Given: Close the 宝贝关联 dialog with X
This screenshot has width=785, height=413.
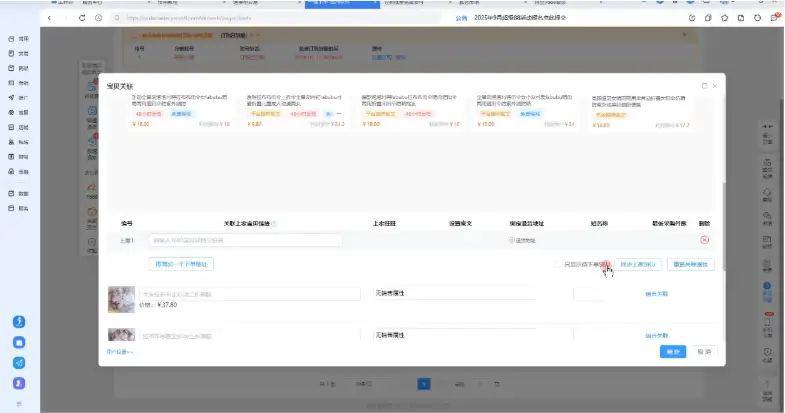Looking at the screenshot, I should (x=715, y=86).
